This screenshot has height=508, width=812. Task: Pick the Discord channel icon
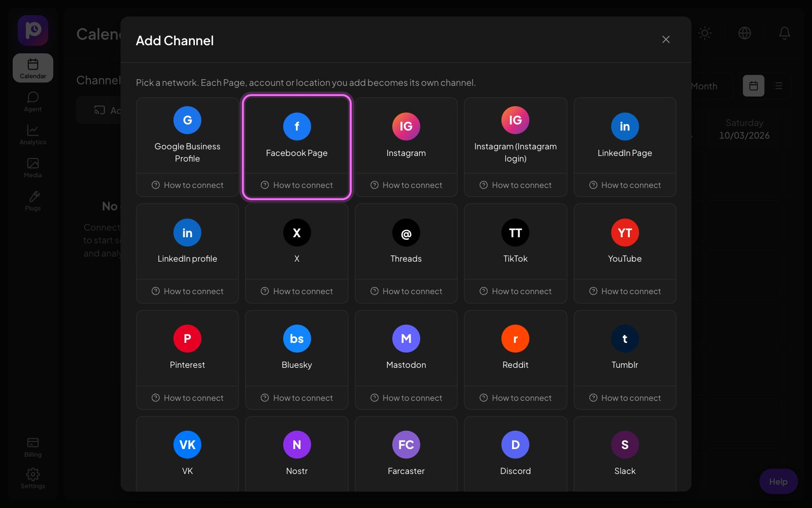pos(516,445)
